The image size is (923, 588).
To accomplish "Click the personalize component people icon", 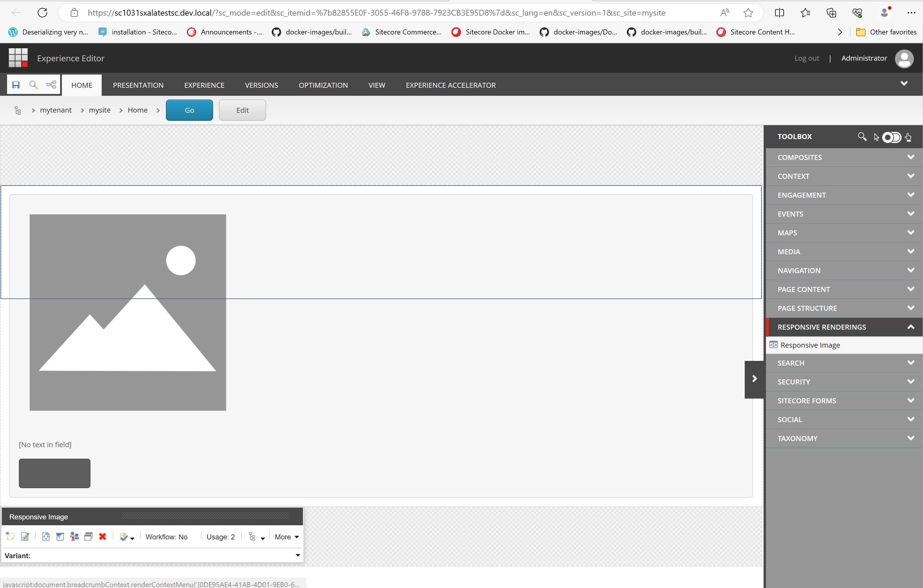I will coord(74,536).
